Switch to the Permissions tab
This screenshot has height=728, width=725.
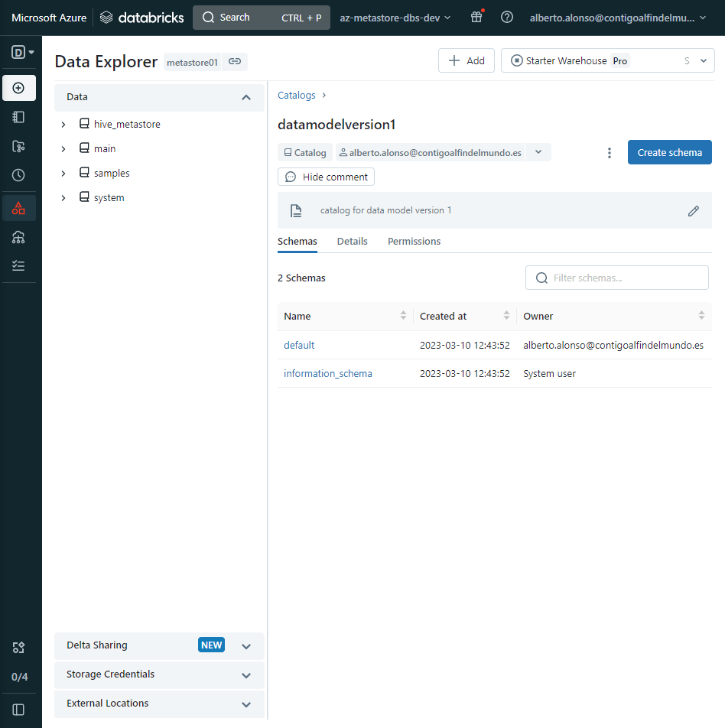(414, 241)
